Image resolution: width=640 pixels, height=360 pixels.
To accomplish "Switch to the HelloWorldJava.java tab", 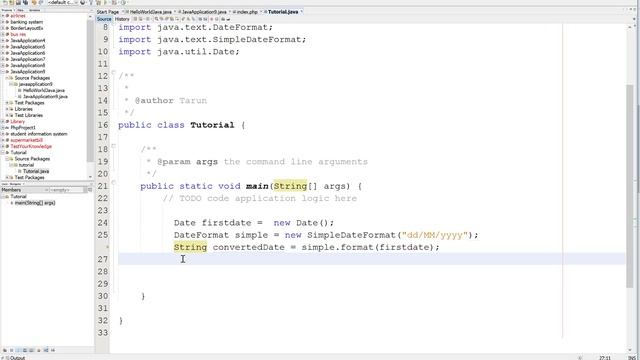I will point(150,12).
